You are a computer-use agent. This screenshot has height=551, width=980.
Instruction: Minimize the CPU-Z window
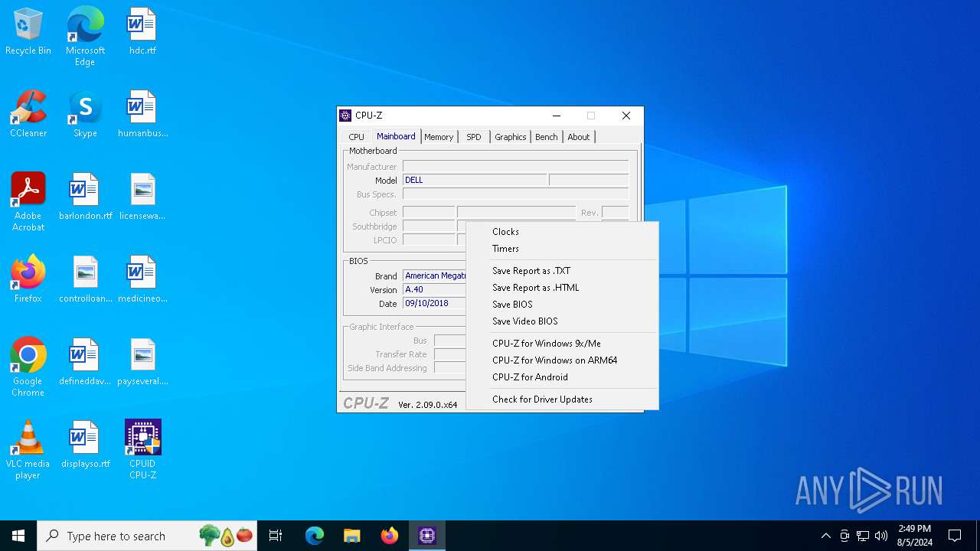coord(557,116)
